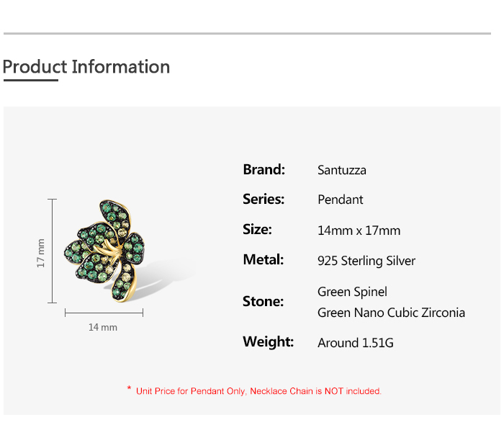Screen dimensions: 504x443
Task: Select the 14mm x 17mm size value
Action: (x=359, y=231)
